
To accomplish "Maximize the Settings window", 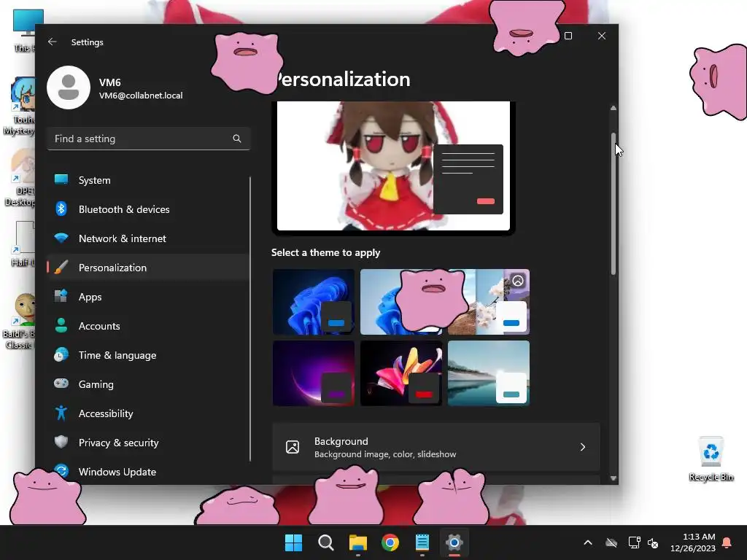I will (568, 36).
